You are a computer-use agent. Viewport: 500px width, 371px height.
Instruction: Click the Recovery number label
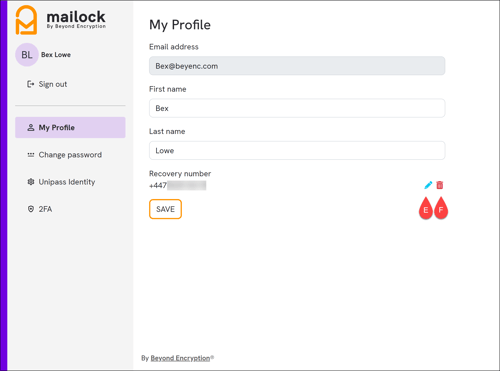(x=180, y=174)
